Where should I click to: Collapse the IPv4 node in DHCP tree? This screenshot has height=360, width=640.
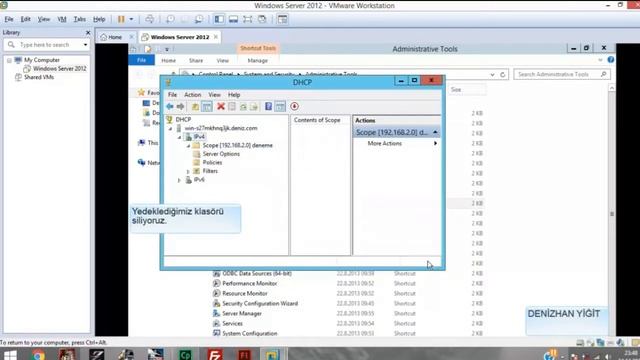pos(179,137)
